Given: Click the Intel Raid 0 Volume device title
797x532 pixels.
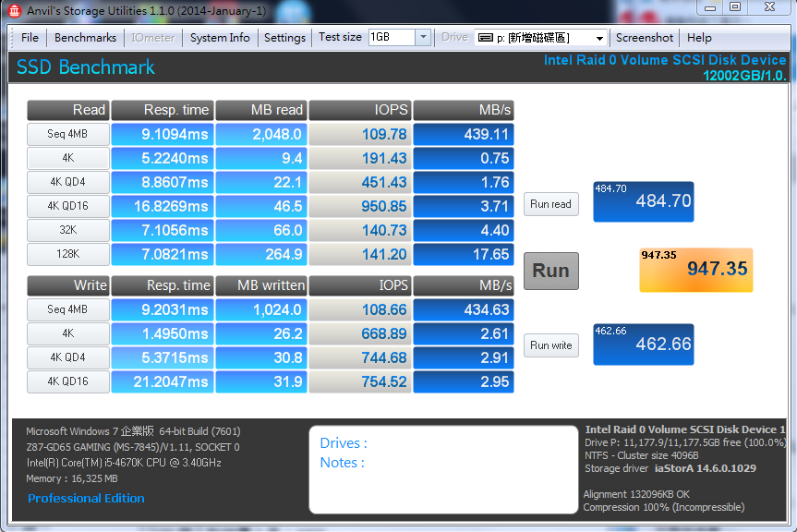Looking at the screenshot, I should coord(665,60).
